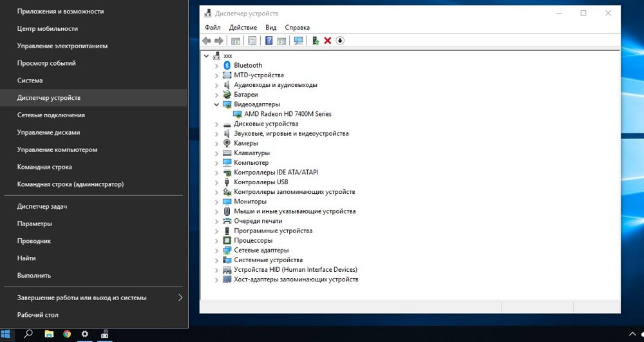Open the Справка menu
The width and height of the screenshot is (644, 342).
coord(297,28)
